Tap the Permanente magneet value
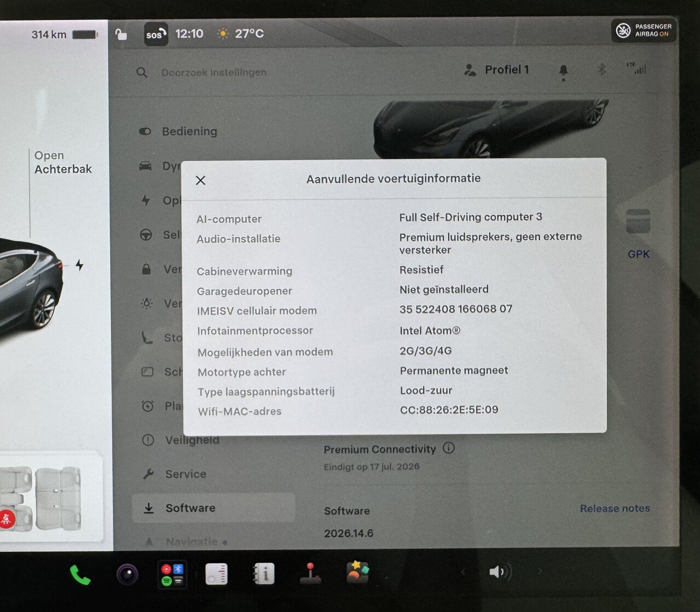The height and width of the screenshot is (612, 700). (x=454, y=371)
